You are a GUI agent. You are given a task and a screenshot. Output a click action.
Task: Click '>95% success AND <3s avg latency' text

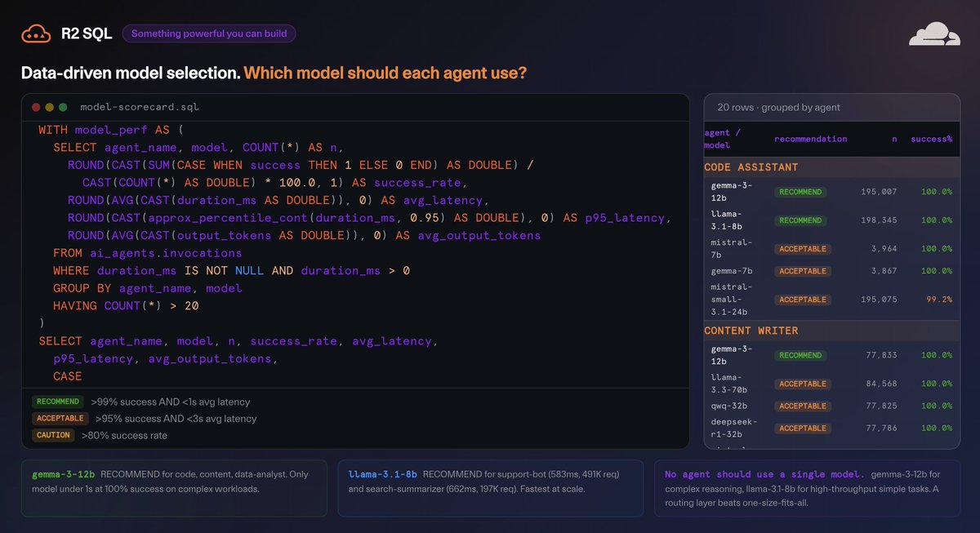click(176, 418)
